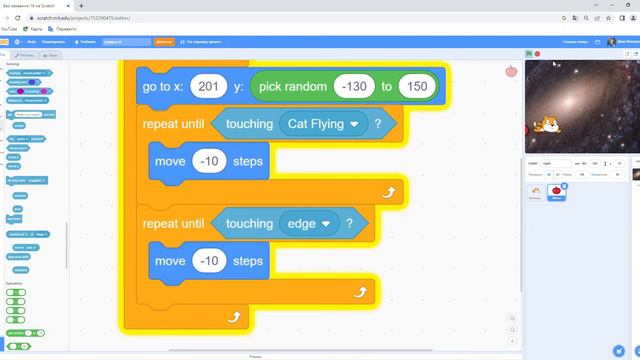Open the Costumes tab
640x360 pixels.
24,55
